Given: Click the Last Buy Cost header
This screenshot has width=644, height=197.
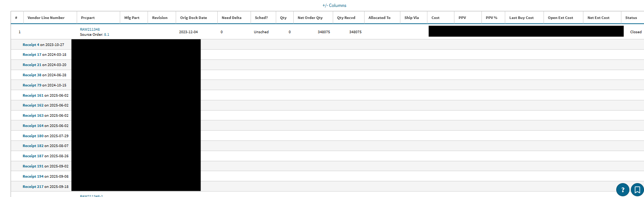Looking at the screenshot, I should tap(521, 18).
